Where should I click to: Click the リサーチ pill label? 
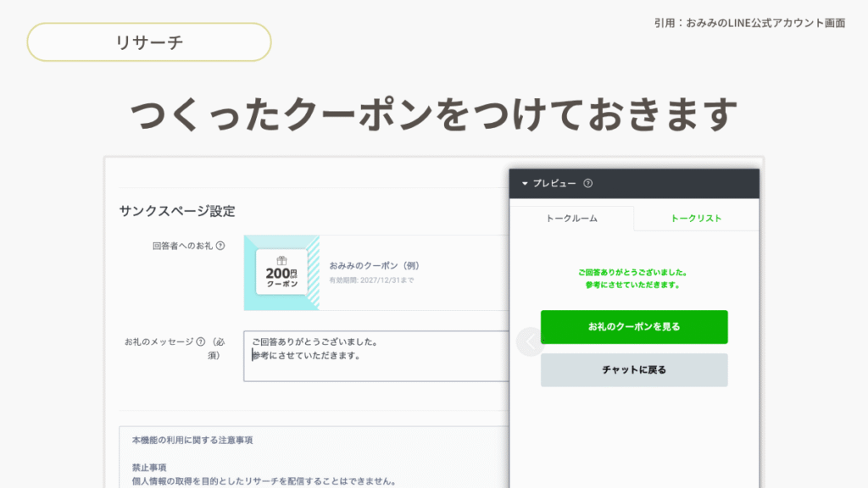point(149,42)
